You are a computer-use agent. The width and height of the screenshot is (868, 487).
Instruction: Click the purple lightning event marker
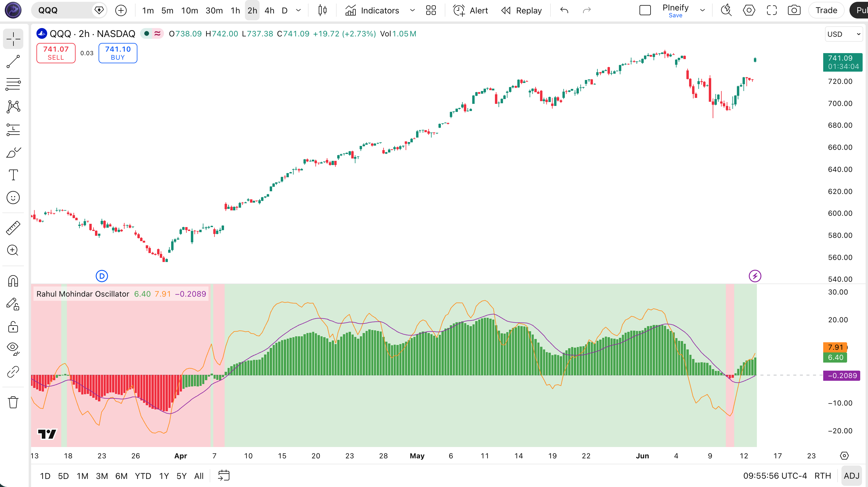coord(755,276)
